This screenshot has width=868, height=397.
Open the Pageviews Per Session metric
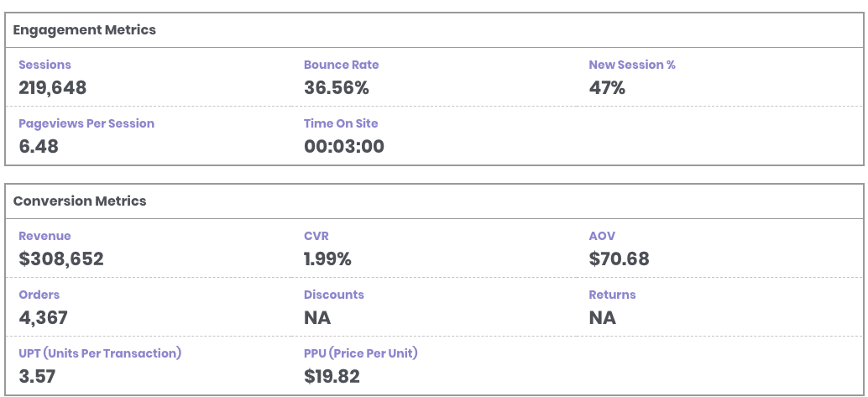86,123
